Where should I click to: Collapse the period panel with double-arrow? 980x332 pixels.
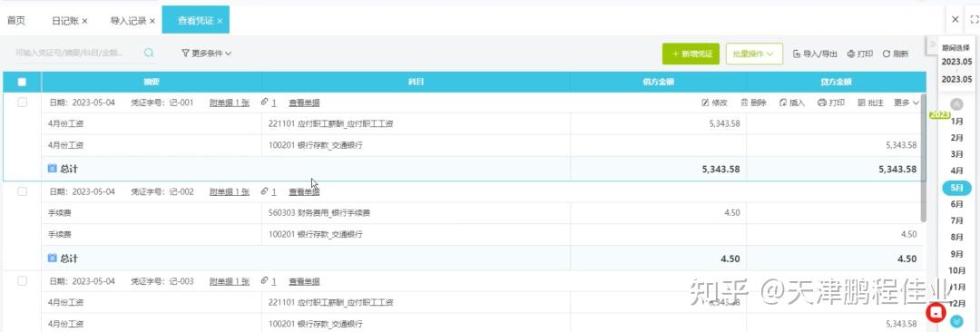(x=932, y=44)
